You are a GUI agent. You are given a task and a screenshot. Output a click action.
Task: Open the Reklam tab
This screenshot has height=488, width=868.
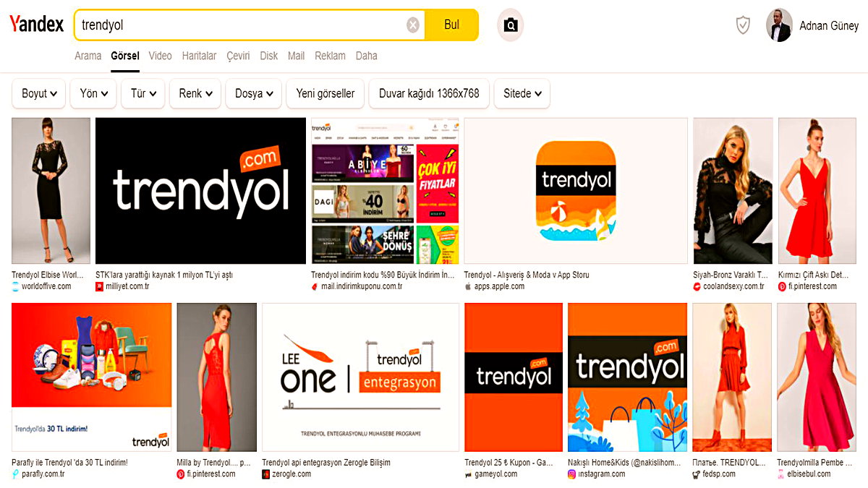(x=330, y=56)
